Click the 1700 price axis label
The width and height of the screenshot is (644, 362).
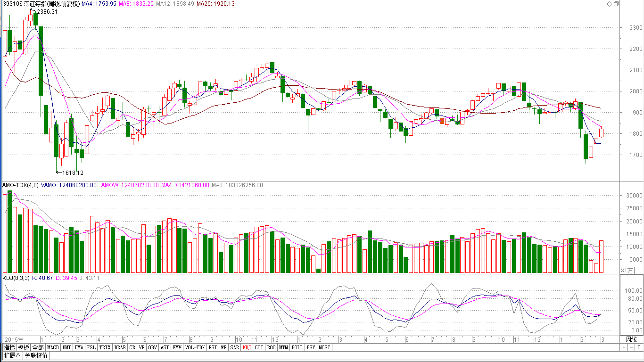pos(635,155)
